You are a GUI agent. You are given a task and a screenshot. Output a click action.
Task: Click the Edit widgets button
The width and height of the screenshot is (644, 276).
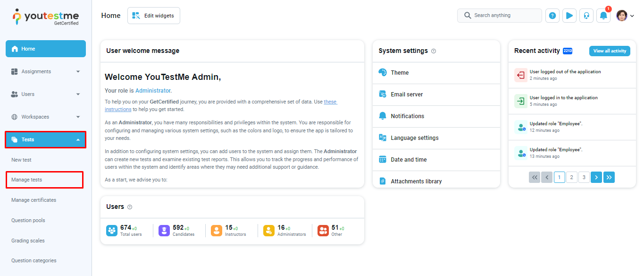pos(154,16)
